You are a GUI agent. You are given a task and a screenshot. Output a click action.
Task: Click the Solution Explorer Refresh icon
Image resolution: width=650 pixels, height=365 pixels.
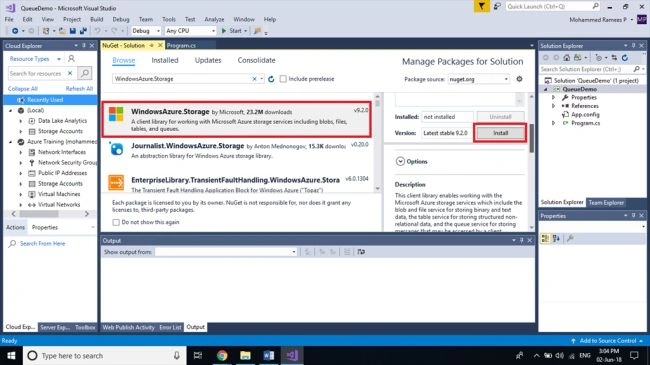click(x=625, y=58)
